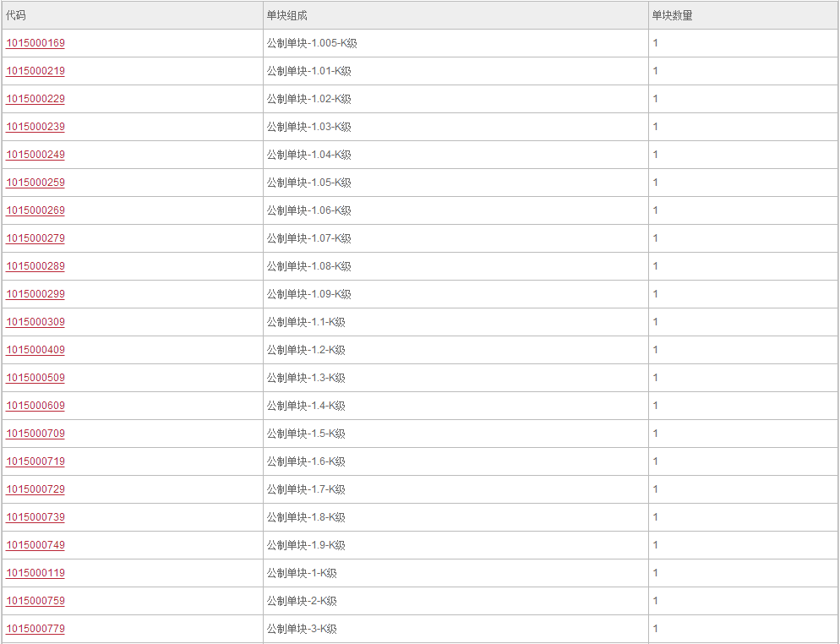Viewport: 840px width, 644px height.
Task: Click the 代码 column header
Action: (x=133, y=15)
